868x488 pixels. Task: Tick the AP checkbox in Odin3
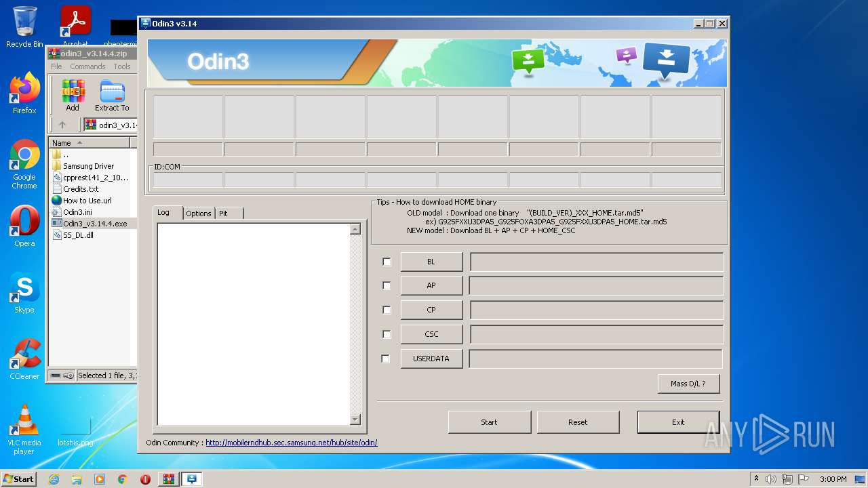click(x=387, y=285)
